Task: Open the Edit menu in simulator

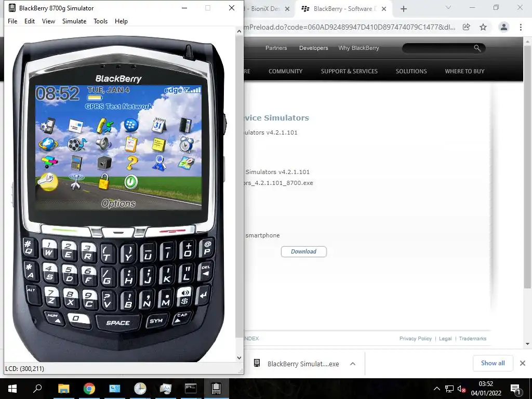Action: [30, 21]
